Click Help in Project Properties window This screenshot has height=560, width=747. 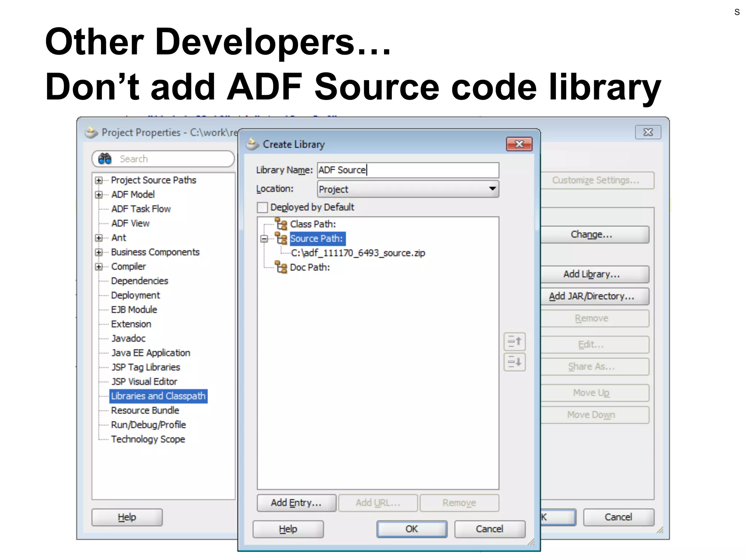point(127,517)
